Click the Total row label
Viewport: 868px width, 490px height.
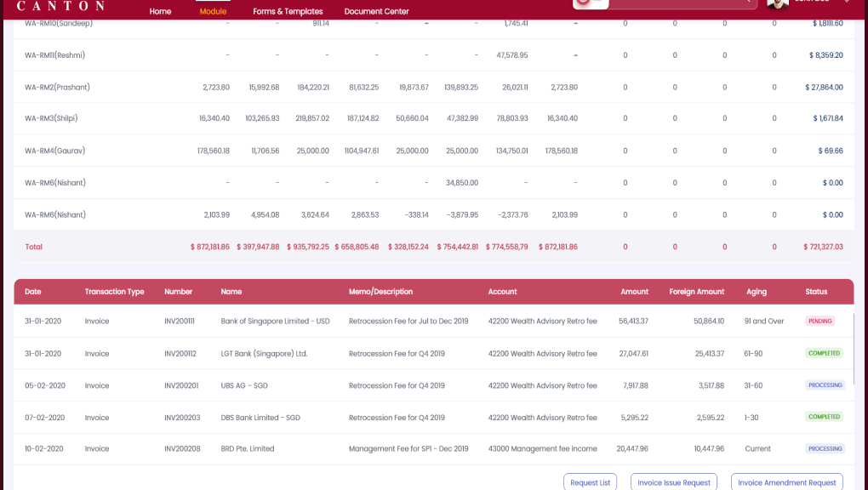coord(34,247)
